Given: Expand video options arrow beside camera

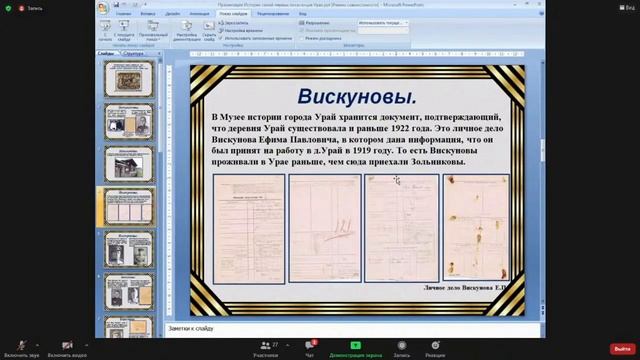Looking at the screenshot, I should pos(86,345).
